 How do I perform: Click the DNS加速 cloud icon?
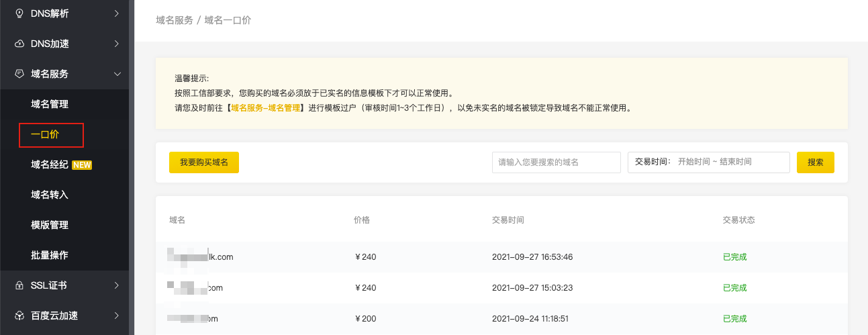(x=19, y=44)
